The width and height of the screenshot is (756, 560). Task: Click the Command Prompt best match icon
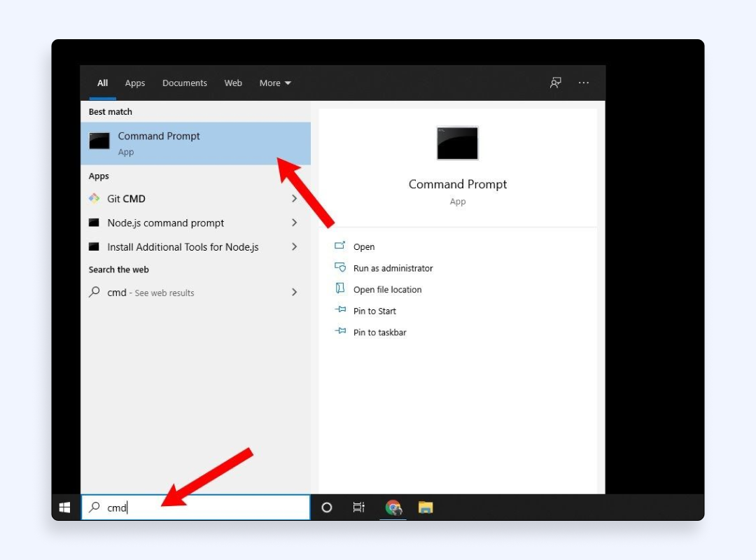point(99,141)
